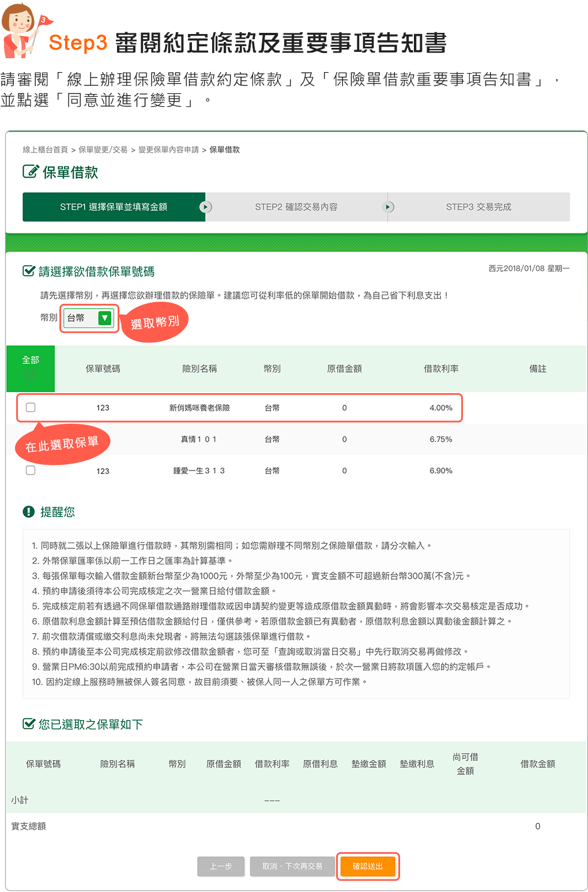The height and width of the screenshot is (892, 588).
Task: Click the 險別名稱 header in upper table
Action: click(199, 369)
